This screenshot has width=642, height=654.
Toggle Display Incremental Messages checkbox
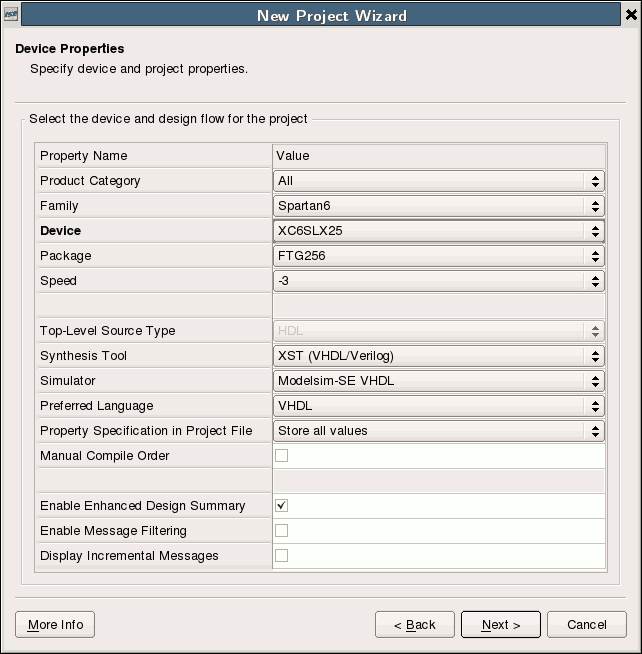(x=282, y=556)
